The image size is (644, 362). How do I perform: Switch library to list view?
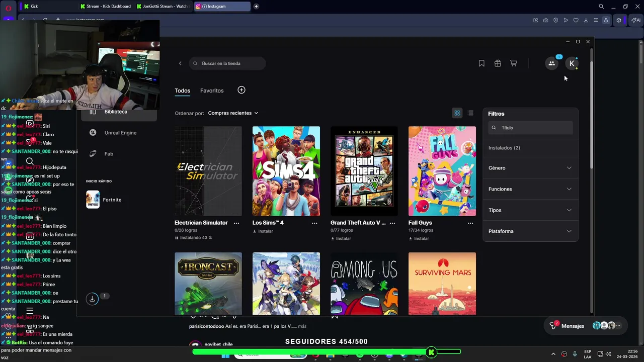(x=470, y=113)
